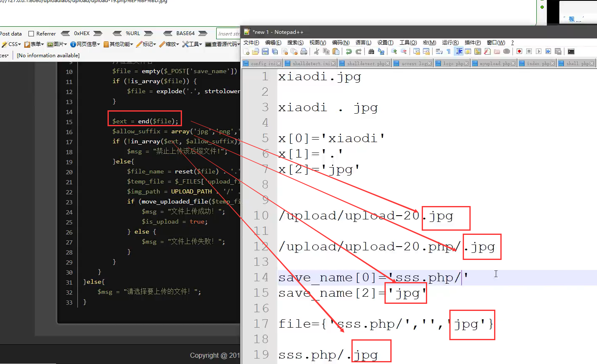Click the Zoom In icon in Notepad++

(x=394, y=51)
